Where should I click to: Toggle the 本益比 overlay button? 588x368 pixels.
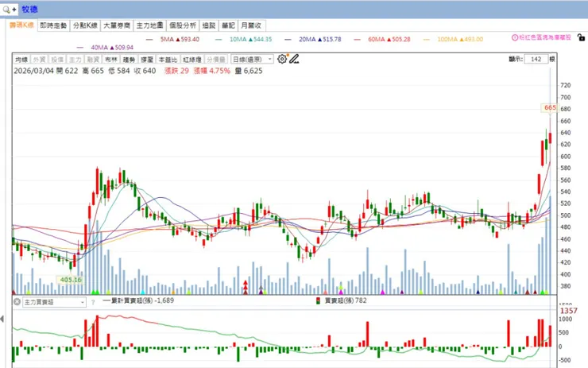168,60
